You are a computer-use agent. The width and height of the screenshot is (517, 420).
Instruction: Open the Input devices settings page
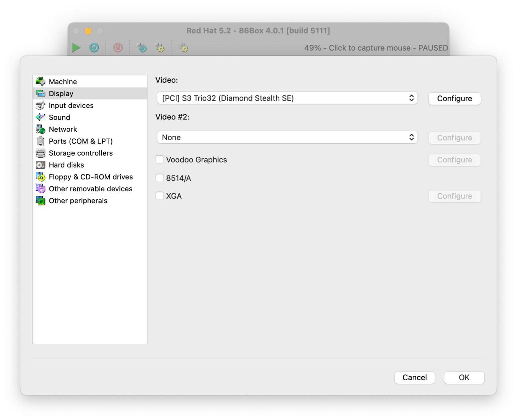(x=71, y=105)
